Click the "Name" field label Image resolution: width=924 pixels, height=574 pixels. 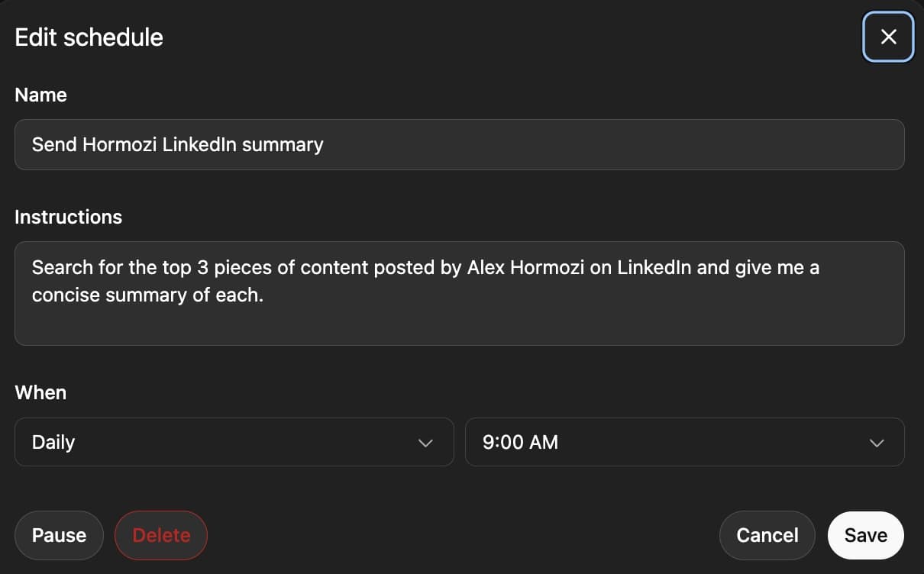[x=40, y=95]
